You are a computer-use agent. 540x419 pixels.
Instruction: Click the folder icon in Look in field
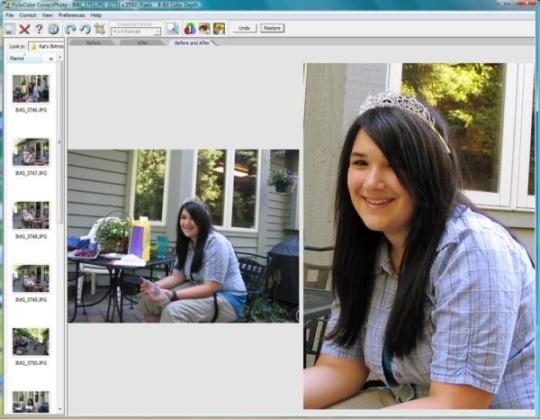click(34, 46)
